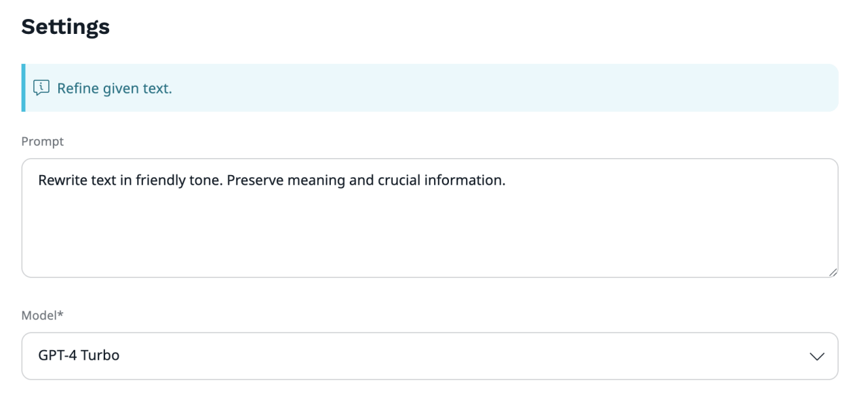Focus the Prompt text area
868x403 pixels.
tap(430, 218)
